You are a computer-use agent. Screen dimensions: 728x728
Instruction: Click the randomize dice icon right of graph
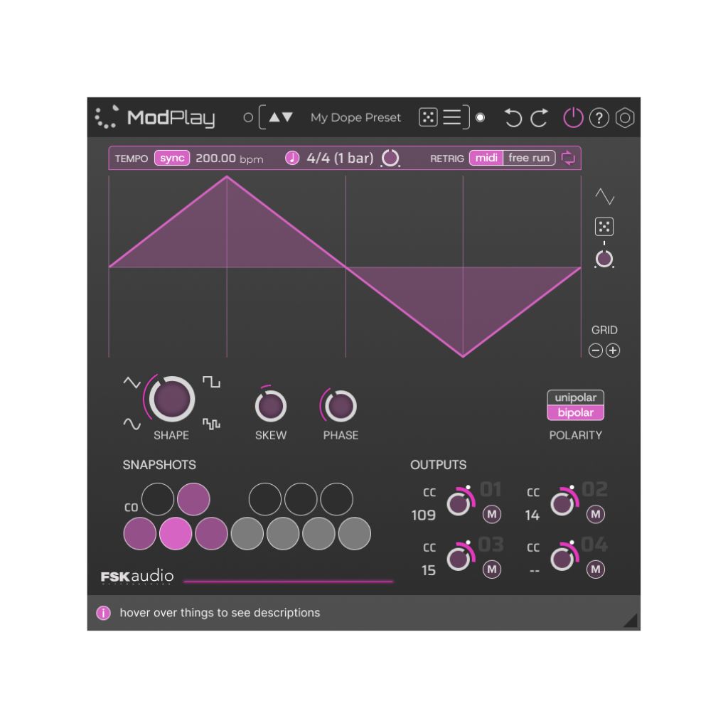point(604,227)
